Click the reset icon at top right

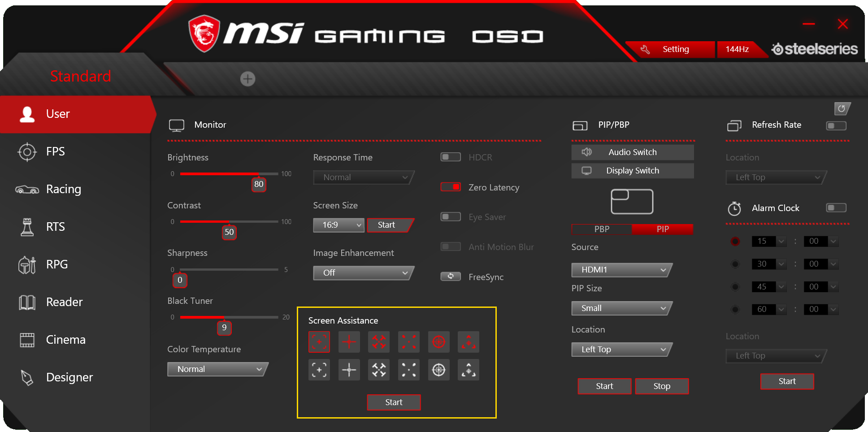[x=842, y=108]
